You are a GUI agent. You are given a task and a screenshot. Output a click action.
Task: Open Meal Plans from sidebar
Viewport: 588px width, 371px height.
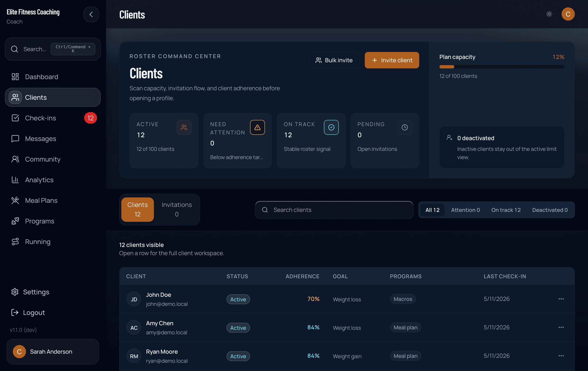point(53,201)
